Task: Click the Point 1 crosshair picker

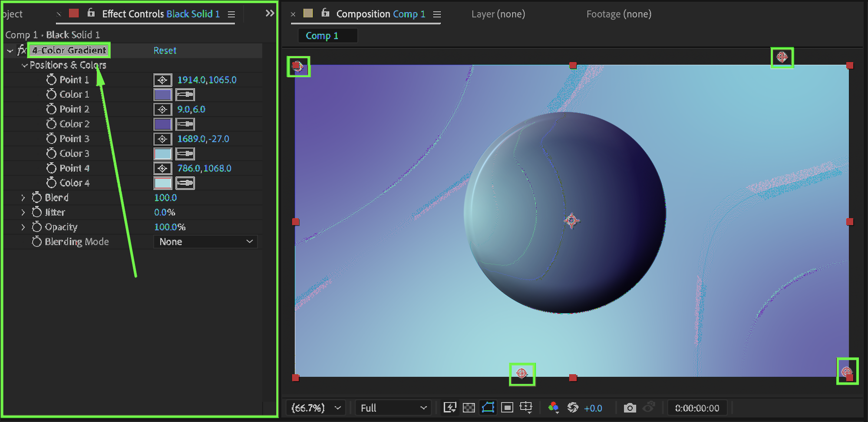Action: click(162, 80)
